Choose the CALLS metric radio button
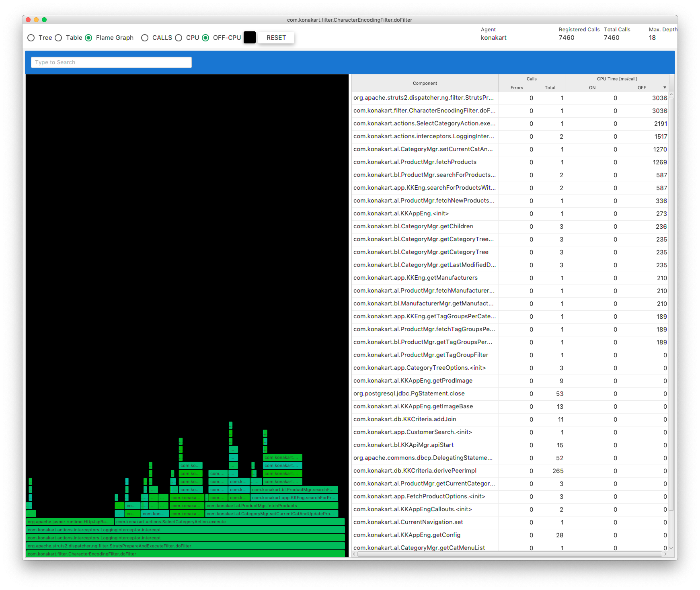 click(x=145, y=38)
